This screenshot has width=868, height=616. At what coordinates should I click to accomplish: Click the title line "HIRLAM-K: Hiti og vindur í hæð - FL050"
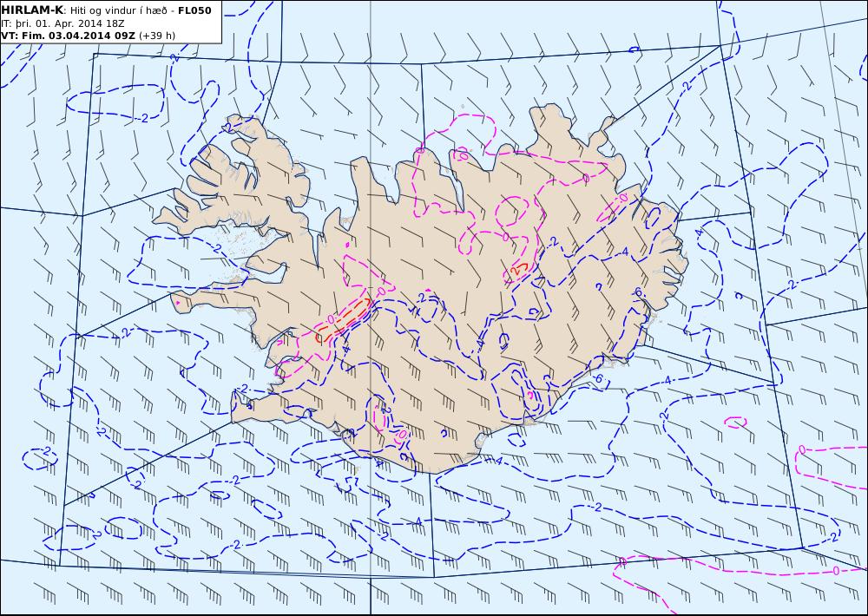click(x=106, y=10)
